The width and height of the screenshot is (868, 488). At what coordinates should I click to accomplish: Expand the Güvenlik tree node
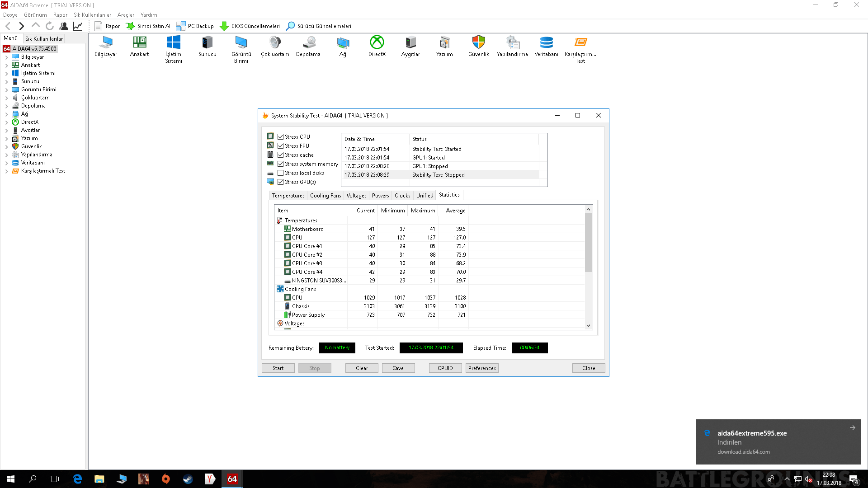(6, 146)
